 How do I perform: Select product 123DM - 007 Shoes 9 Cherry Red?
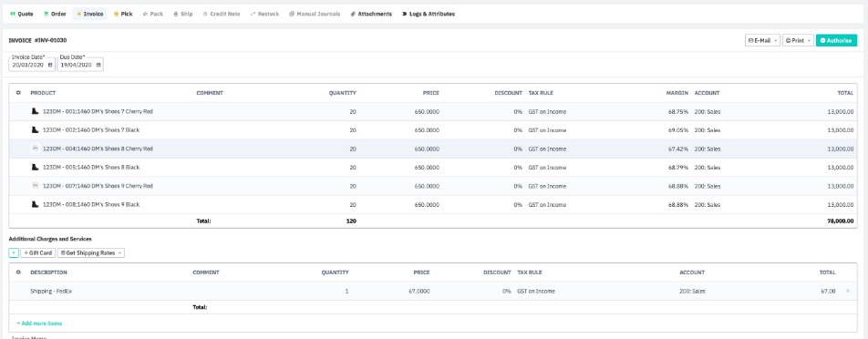point(98,186)
